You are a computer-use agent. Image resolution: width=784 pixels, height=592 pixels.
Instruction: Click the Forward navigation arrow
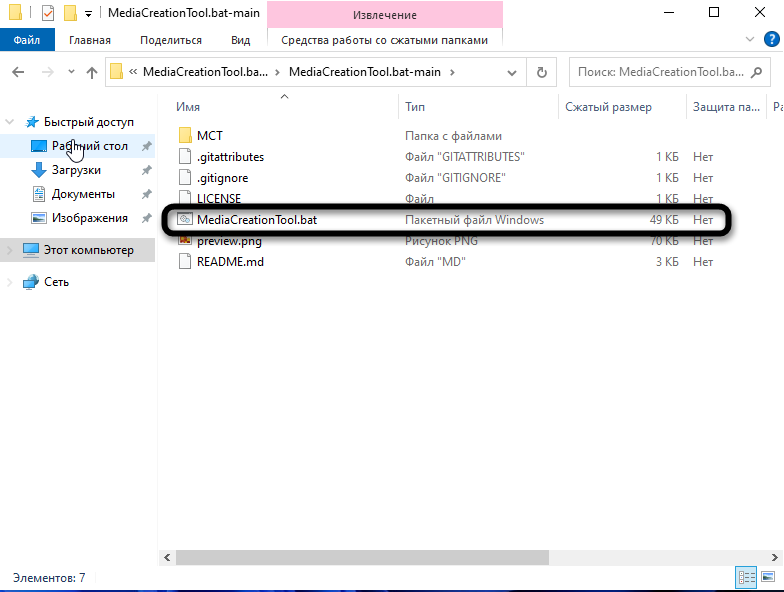pos(48,72)
